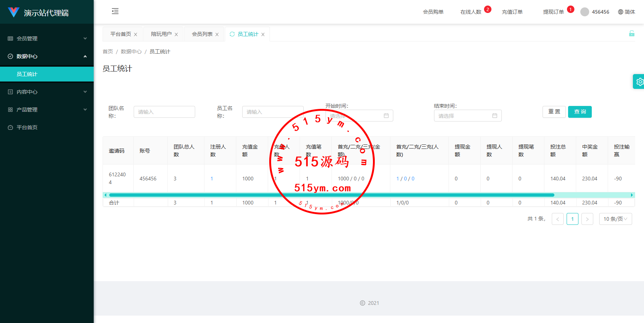The image size is (644, 323).
Task: Click the green lock icon
Action: pos(631,34)
